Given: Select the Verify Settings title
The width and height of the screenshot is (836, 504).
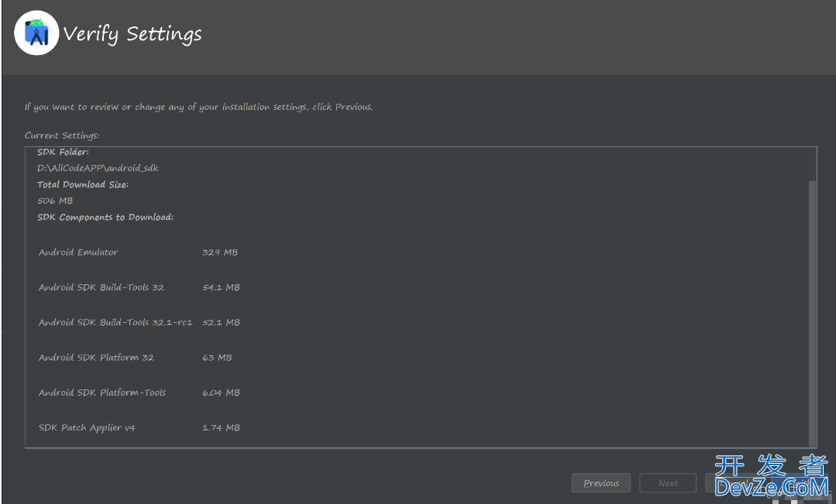Looking at the screenshot, I should (x=132, y=34).
